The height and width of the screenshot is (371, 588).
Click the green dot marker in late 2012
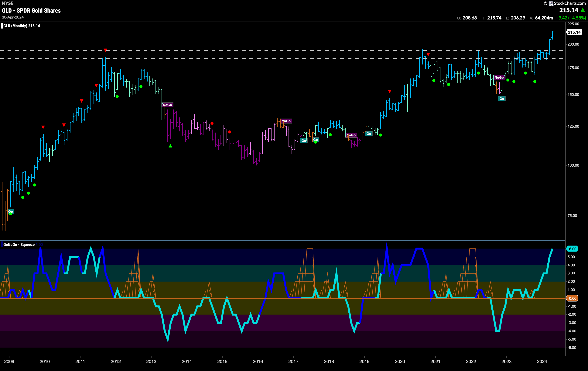pos(141,87)
